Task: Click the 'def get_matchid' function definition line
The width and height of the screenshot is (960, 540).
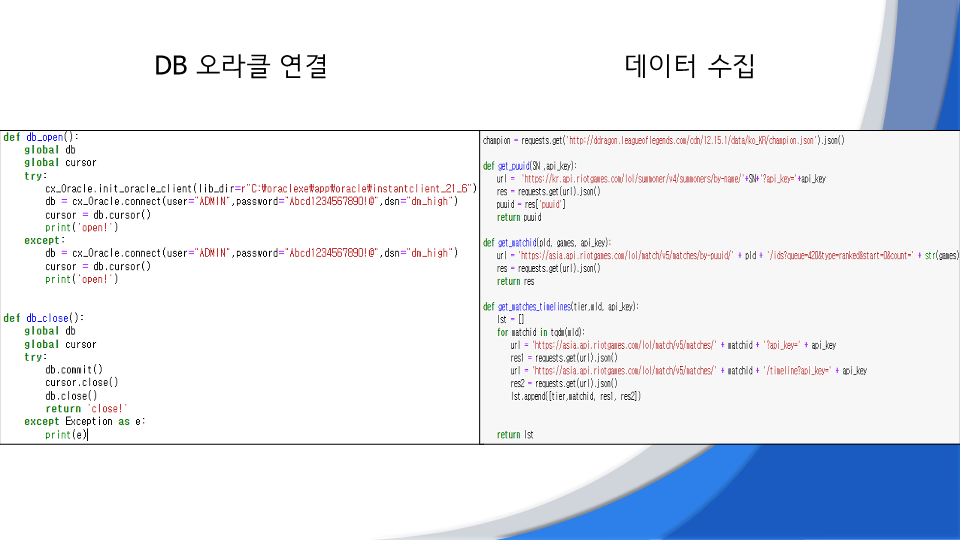Action: coord(547,243)
